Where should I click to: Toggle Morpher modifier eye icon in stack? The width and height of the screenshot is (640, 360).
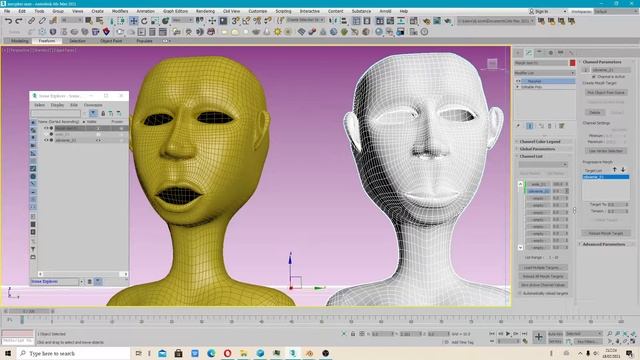pos(518,81)
